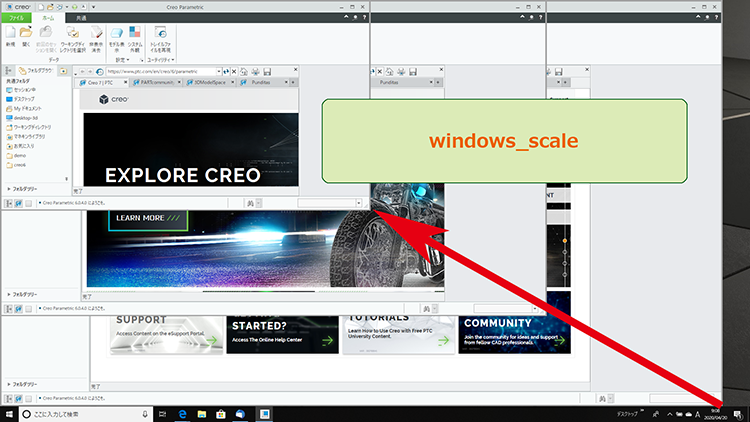Toggle navigator display in middle window status bar
The image size is (750, 422).
tap(9, 309)
